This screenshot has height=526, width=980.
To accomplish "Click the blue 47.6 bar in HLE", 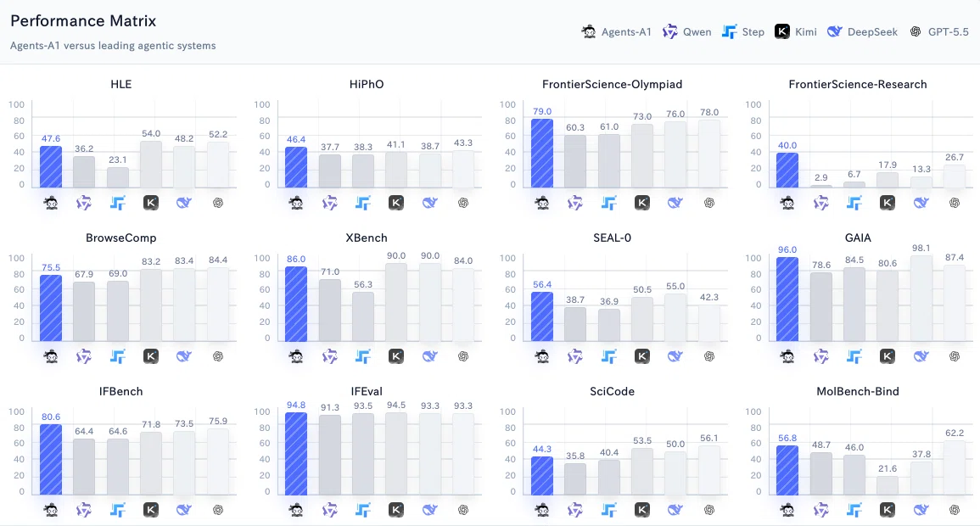I will (51, 167).
